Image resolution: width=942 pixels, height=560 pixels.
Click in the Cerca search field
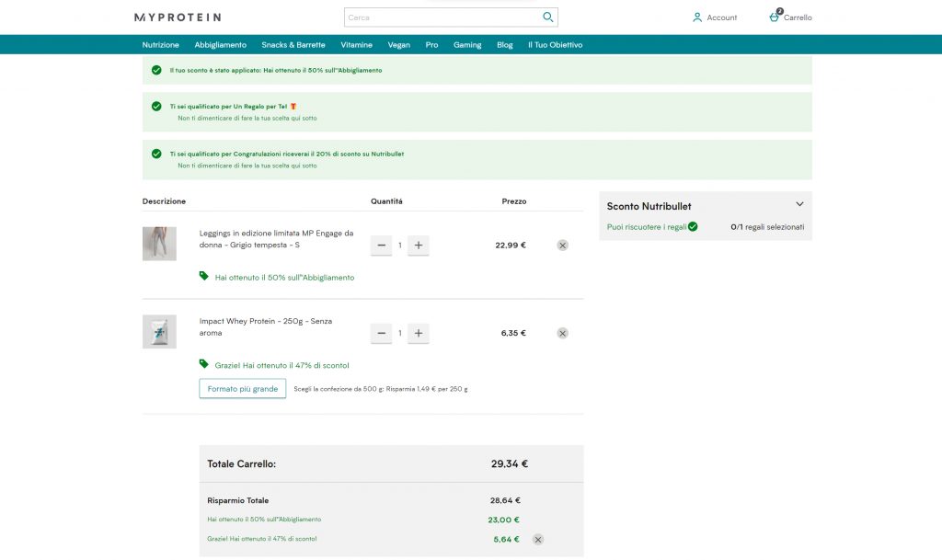point(442,17)
